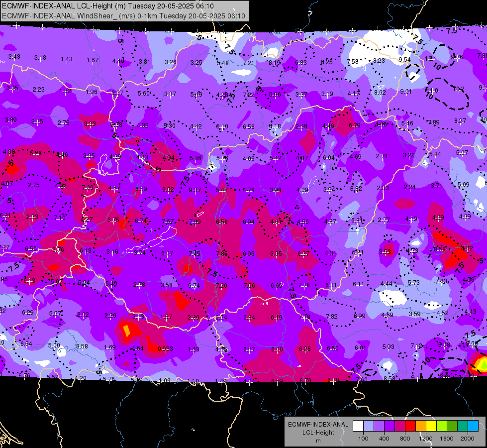
Task: Click the wind shear value 3.16
Action: [x=112, y=251]
